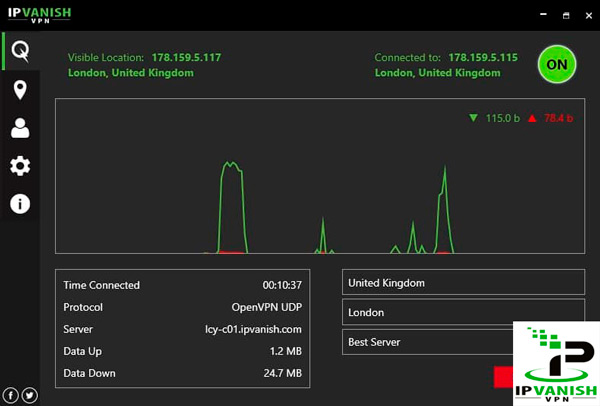Open the Settings gear tab
This screenshot has width=600, height=406.
tap(20, 166)
